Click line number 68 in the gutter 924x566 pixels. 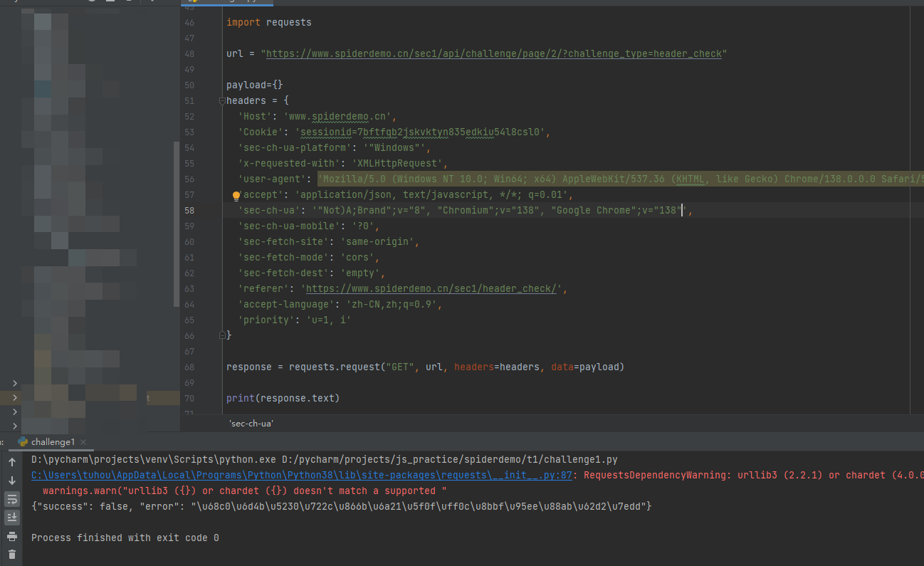(189, 367)
